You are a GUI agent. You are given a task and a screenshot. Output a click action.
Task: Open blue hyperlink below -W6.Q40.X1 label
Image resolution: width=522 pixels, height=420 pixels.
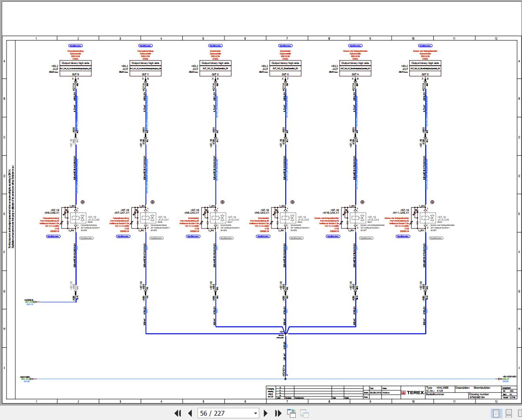(x=53, y=236)
